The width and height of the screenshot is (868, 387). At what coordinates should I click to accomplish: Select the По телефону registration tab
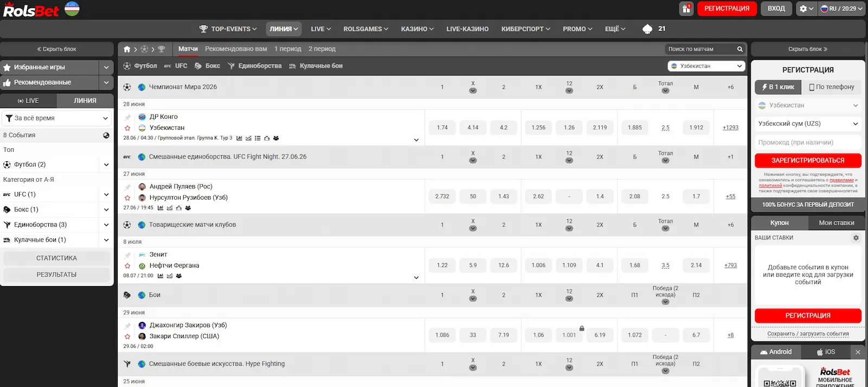(x=831, y=87)
